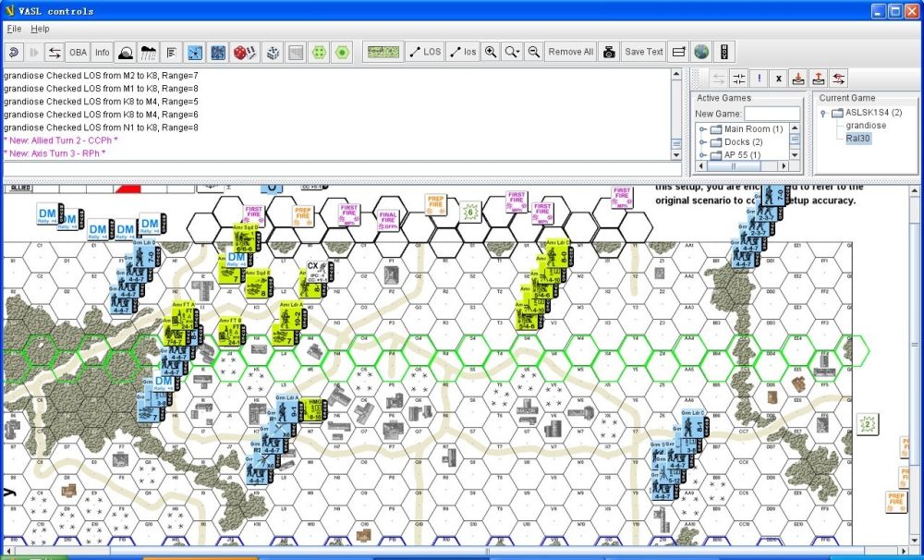This screenshot has width=924, height=560.
Task: Click the red crossed double-arrow icon
Action: coord(838,79)
